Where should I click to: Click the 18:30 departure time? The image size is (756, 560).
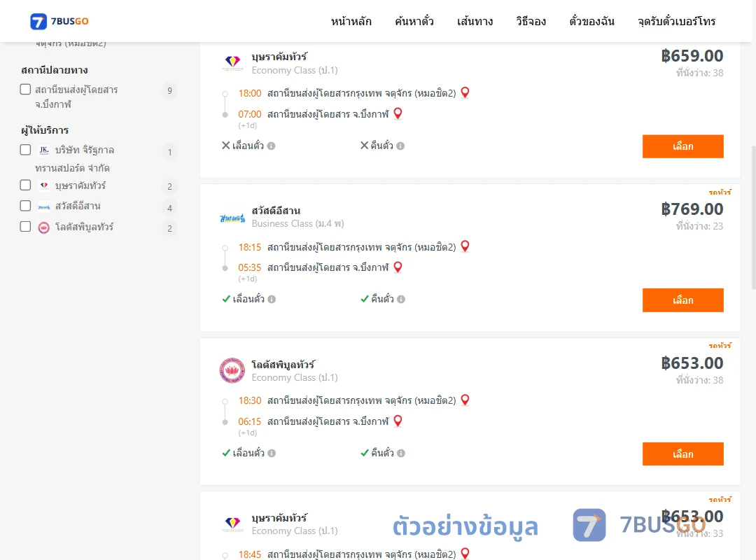[249, 401]
